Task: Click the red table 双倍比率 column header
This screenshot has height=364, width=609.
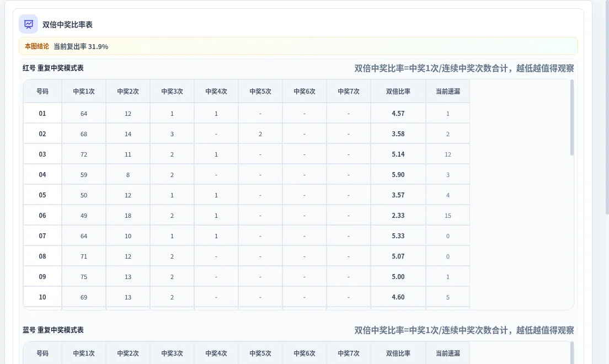Action: [x=398, y=92]
